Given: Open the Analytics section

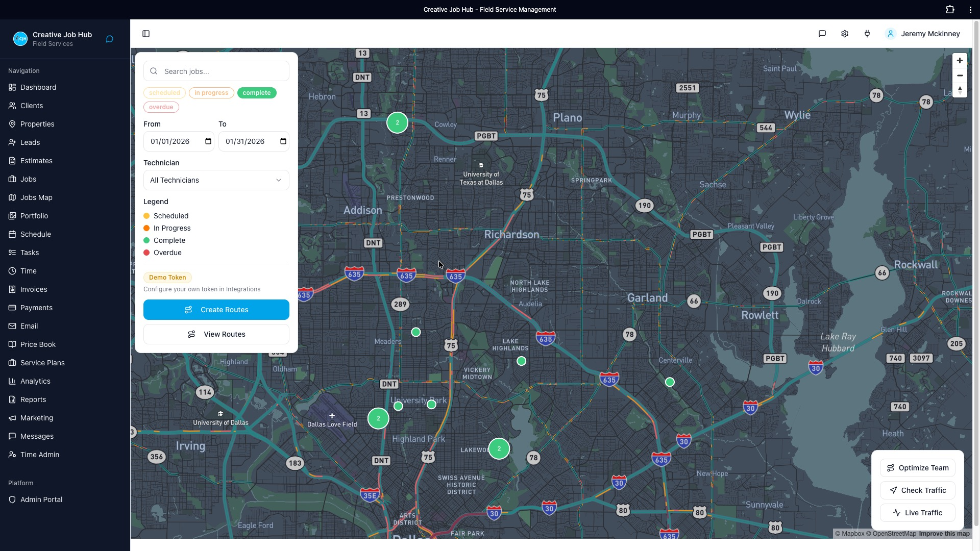Looking at the screenshot, I should 35,381.
